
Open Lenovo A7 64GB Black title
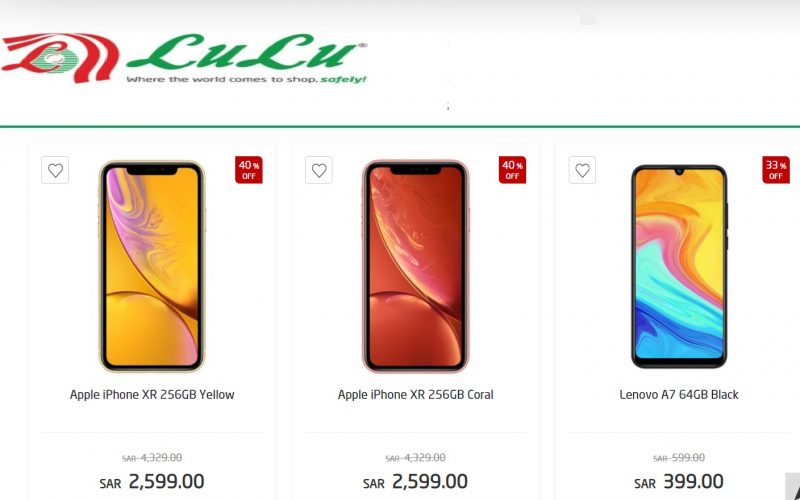click(x=679, y=394)
